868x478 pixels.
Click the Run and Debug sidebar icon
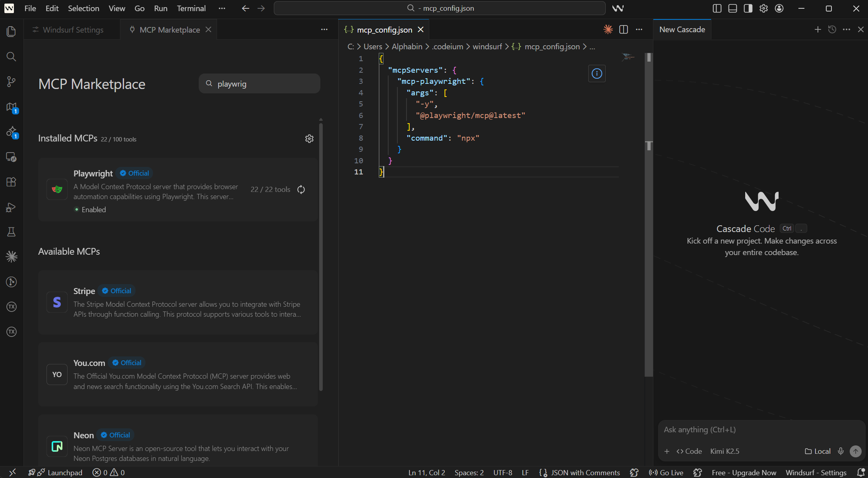pyautogui.click(x=11, y=207)
